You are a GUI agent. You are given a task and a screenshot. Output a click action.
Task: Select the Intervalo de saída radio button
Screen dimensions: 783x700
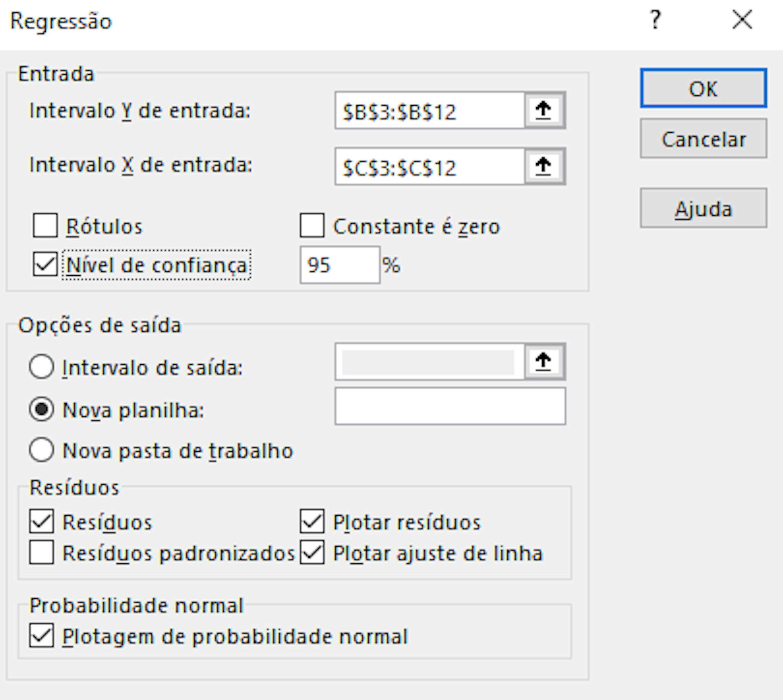click(41, 367)
